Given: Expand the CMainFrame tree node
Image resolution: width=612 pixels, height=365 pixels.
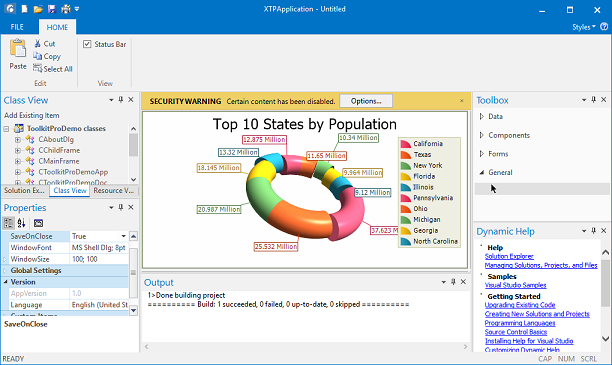Looking at the screenshot, I should (x=18, y=161).
